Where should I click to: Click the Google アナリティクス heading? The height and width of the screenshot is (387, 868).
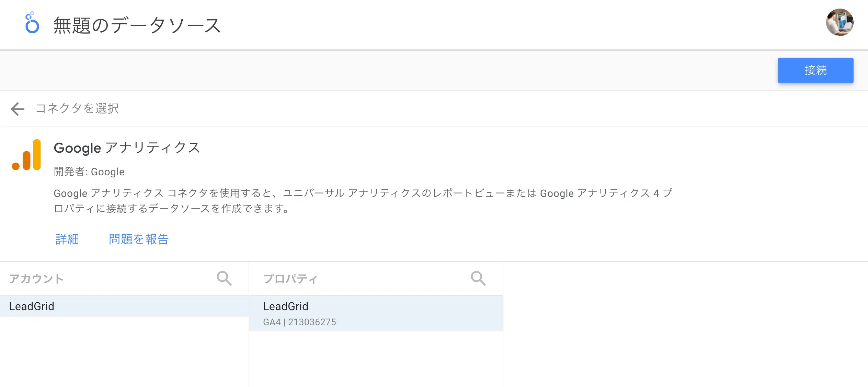click(x=127, y=148)
